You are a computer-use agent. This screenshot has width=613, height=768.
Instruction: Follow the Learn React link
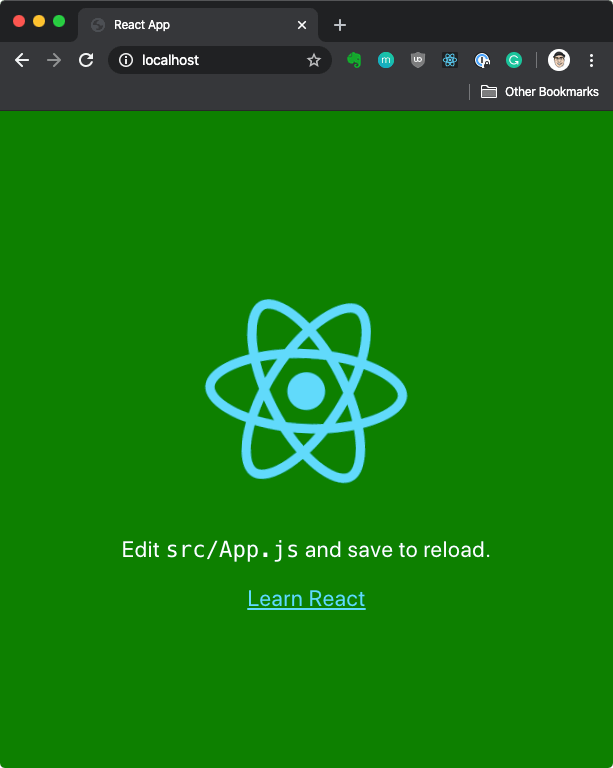tap(306, 599)
